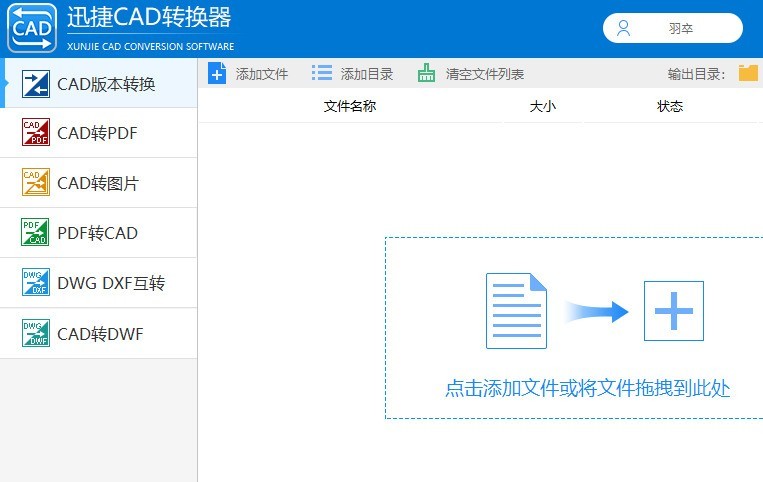This screenshot has height=482, width=763.
Task: Select the CAD转PDF icon
Action: click(36, 132)
